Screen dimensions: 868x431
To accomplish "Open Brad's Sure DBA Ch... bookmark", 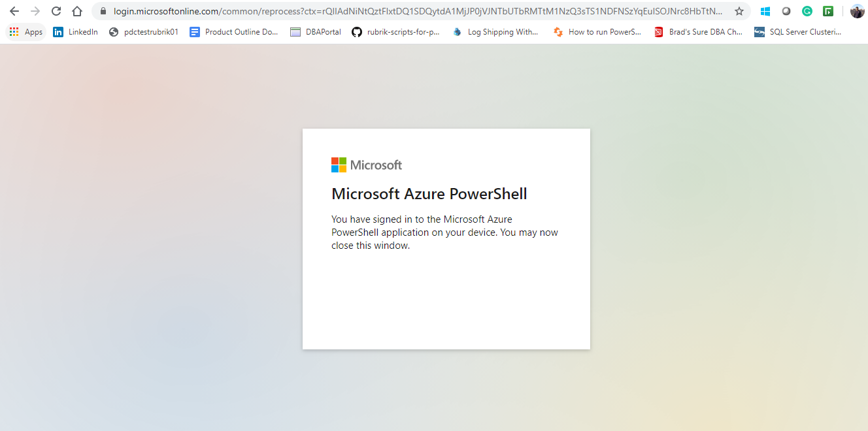I will 698,32.
